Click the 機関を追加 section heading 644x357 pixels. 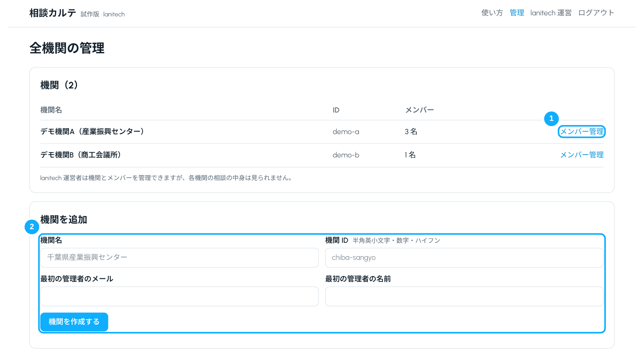click(x=64, y=219)
